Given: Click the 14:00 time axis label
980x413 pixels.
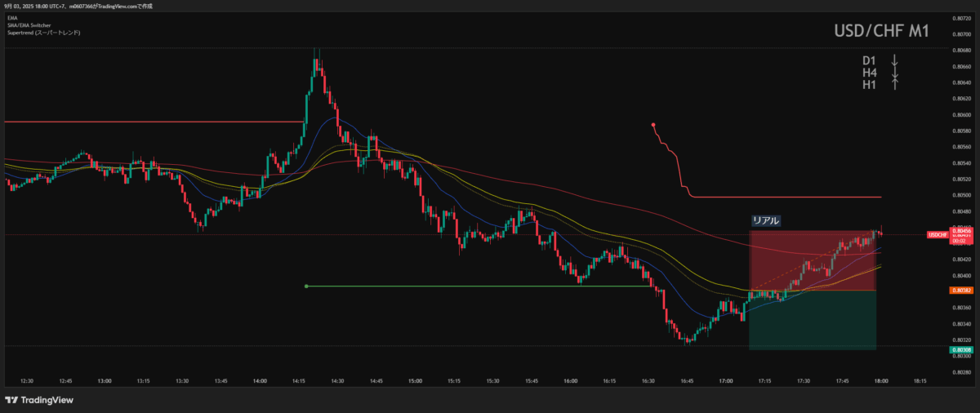Looking at the screenshot, I should pyautogui.click(x=260, y=380).
